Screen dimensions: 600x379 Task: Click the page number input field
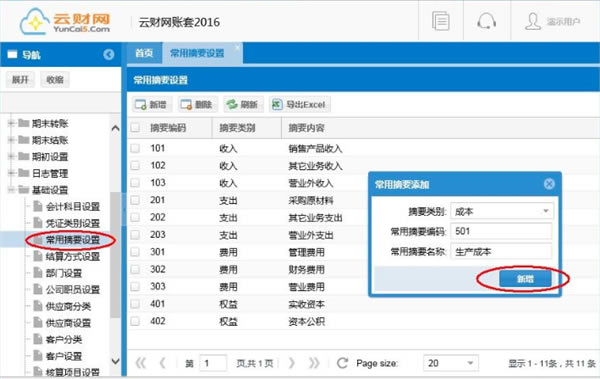pos(213,363)
